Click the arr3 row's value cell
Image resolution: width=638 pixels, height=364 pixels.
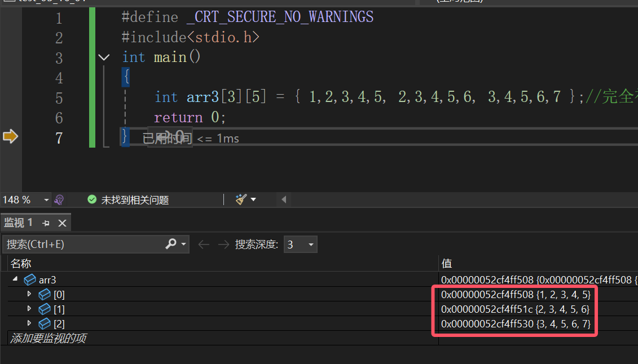(x=538, y=279)
